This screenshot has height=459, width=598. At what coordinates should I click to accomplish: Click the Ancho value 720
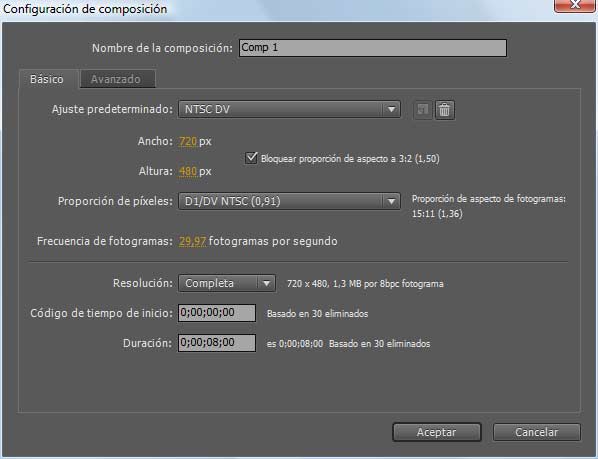[188, 141]
